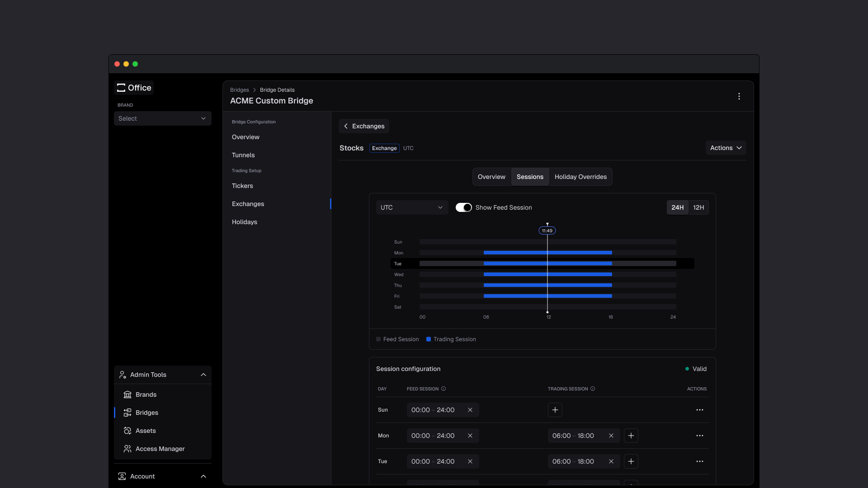Open Brands in Admin Tools
Screen dimensions: 868x488
click(146, 394)
